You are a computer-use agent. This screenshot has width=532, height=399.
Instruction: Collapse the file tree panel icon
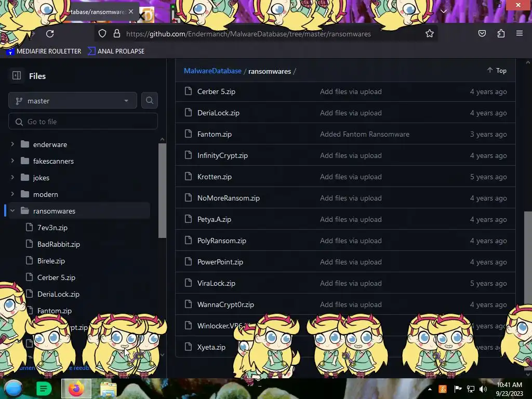click(x=17, y=75)
